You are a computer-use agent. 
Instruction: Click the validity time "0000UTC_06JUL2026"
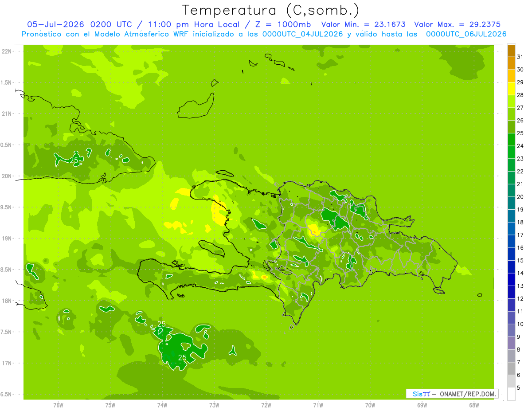466,34
